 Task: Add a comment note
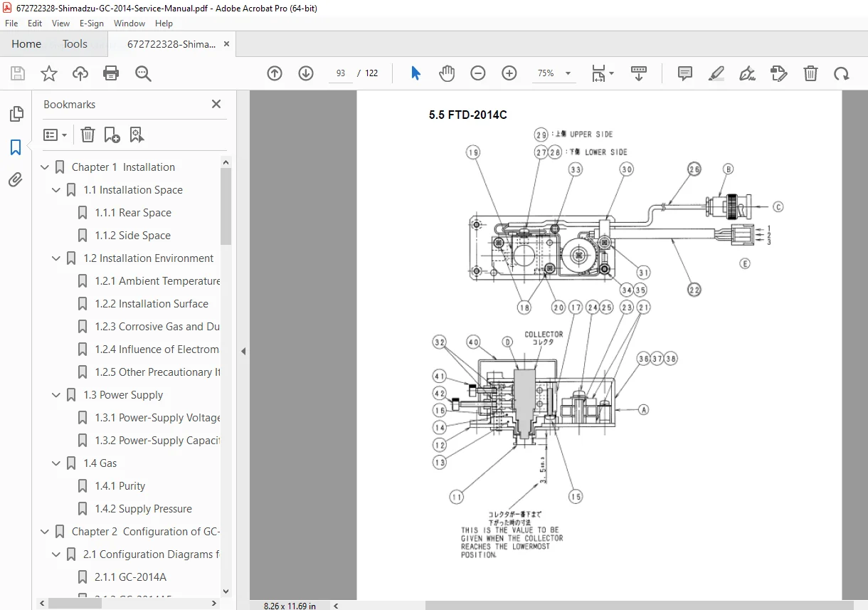[x=685, y=73]
